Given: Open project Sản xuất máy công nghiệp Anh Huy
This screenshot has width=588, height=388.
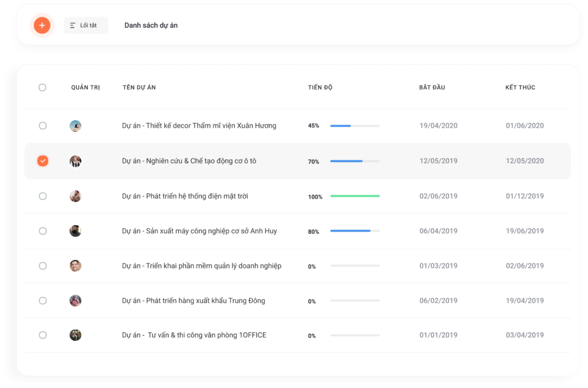Looking at the screenshot, I should pyautogui.click(x=199, y=231).
